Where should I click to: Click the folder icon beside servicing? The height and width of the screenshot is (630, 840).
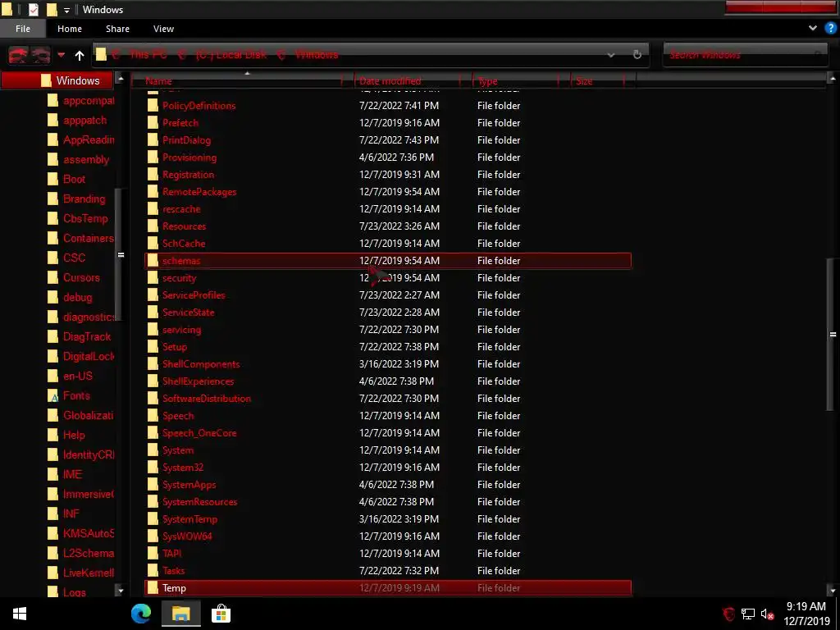153,330
